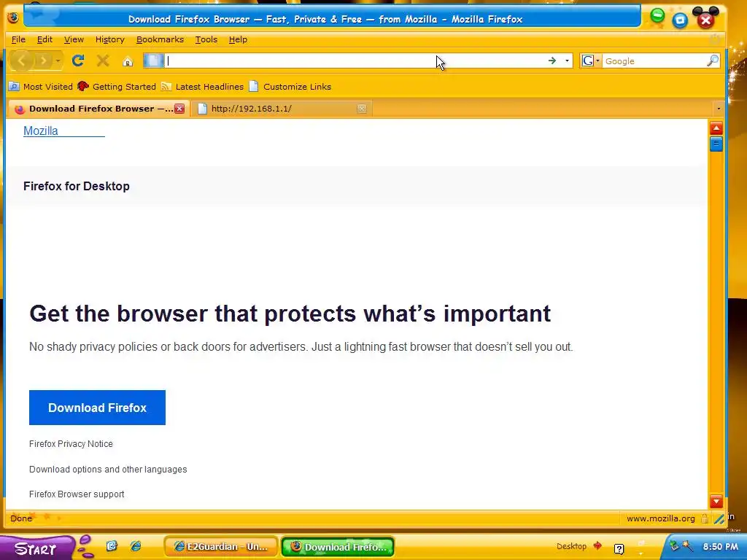This screenshot has width=747, height=560.
Task: Open the Help menu
Action: [238, 39]
